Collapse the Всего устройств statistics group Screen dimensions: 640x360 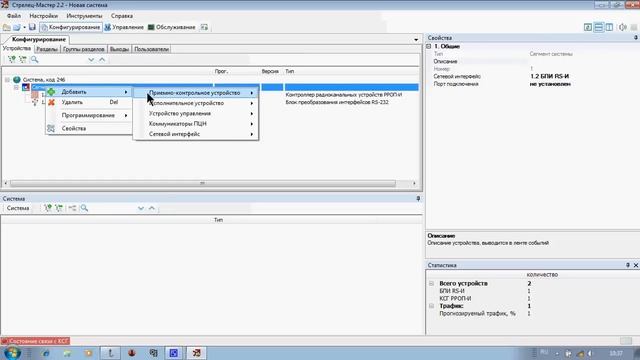click(x=431, y=283)
